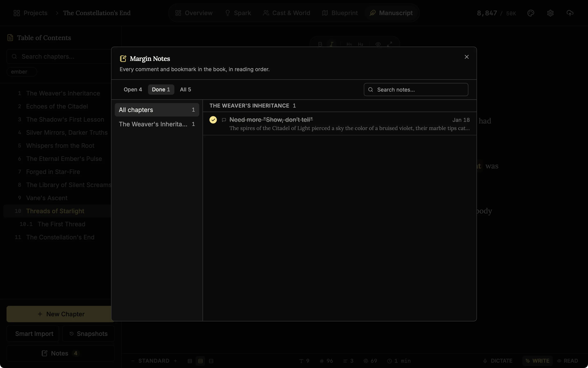Switch to the Open 4 notes filter

133,90
